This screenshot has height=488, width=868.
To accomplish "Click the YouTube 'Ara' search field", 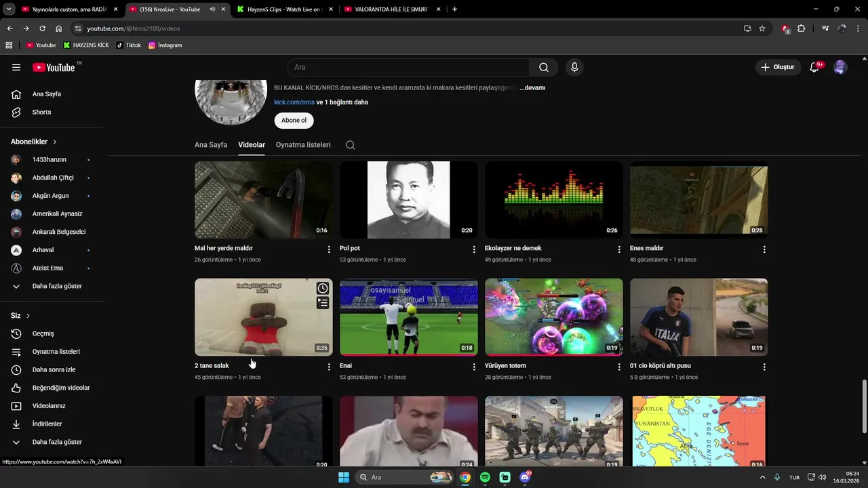I will point(408,67).
